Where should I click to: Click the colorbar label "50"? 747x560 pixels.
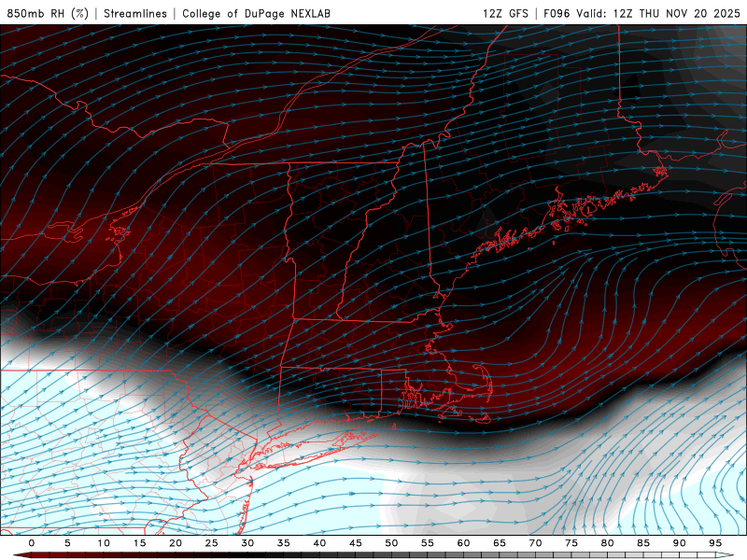click(x=391, y=543)
